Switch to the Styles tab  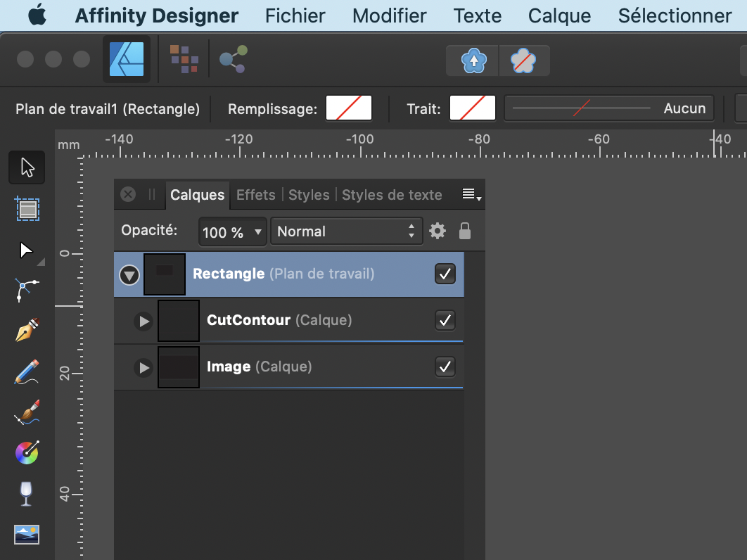pos(309,195)
